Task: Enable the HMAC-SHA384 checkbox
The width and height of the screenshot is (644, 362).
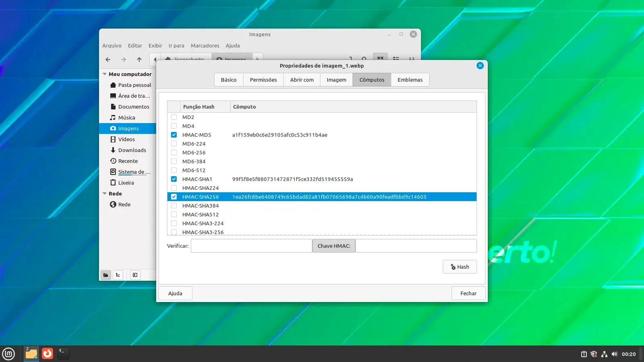Action: [x=174, y=206]
